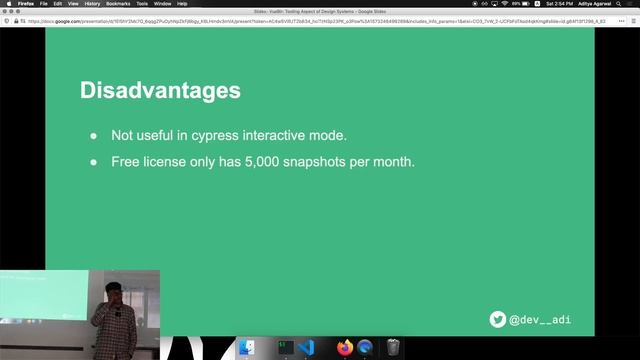Open the Firefox hamburger menu
The image size is (640, 360).
point(634,21)
